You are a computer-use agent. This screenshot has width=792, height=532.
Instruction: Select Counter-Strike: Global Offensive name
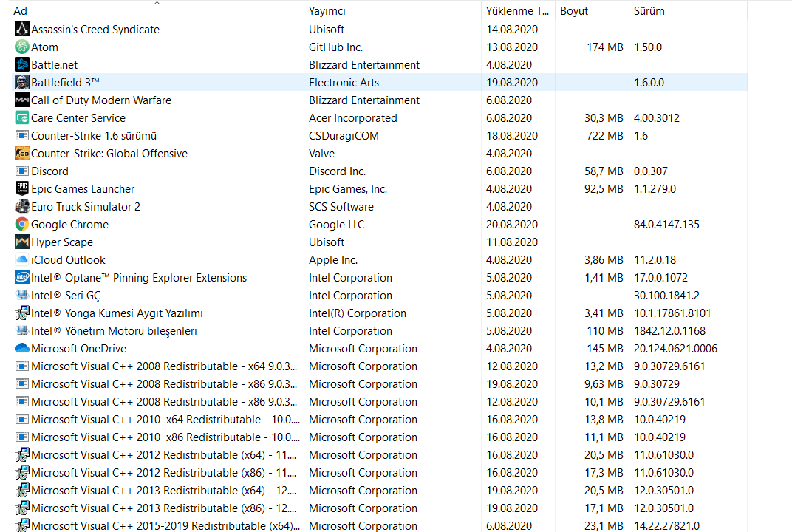109,154
